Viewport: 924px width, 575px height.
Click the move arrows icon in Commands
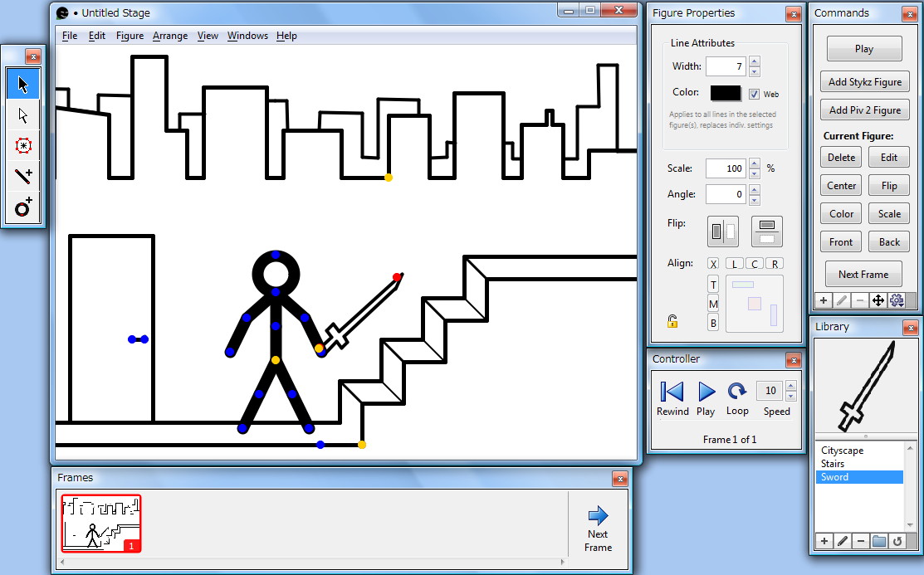[878, 300]
